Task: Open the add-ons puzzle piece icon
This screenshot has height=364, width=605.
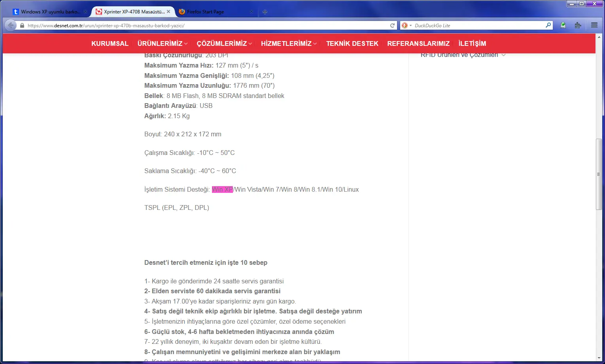Action: (x=578, y=25)
